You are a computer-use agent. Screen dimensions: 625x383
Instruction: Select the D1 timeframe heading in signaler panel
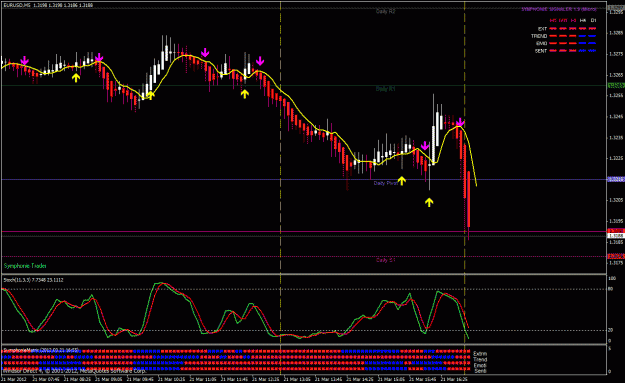593,20
